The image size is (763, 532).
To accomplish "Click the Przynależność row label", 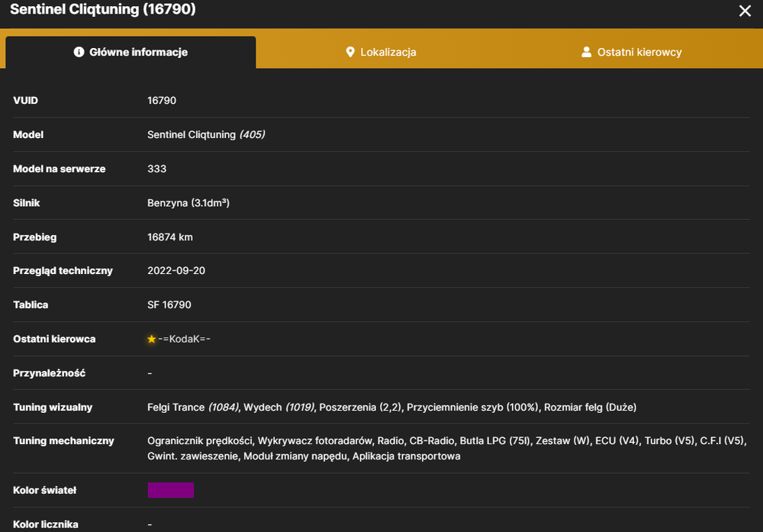I will click(49, 372).
